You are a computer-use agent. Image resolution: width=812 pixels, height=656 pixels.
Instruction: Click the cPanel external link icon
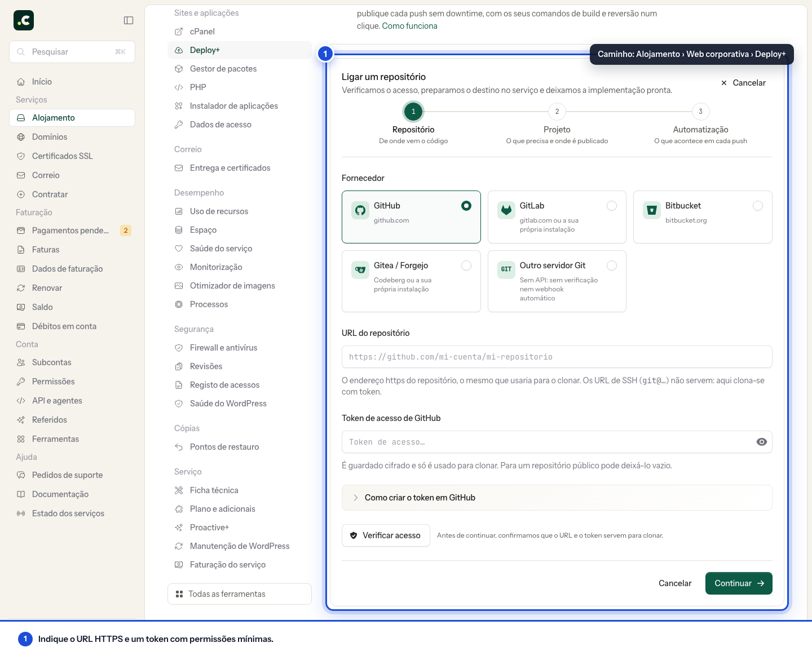pos(179,32)
